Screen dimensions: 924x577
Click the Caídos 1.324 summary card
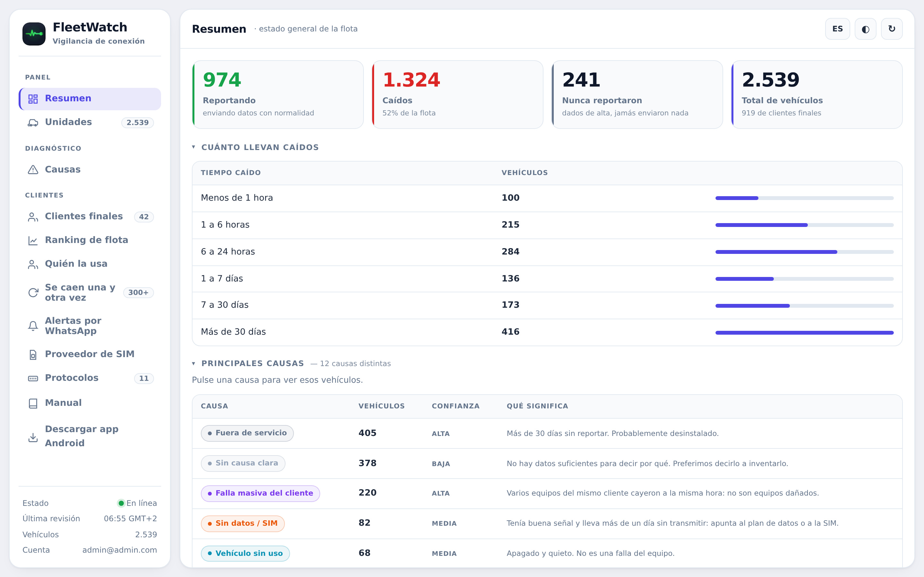click(x=458, y=95)
